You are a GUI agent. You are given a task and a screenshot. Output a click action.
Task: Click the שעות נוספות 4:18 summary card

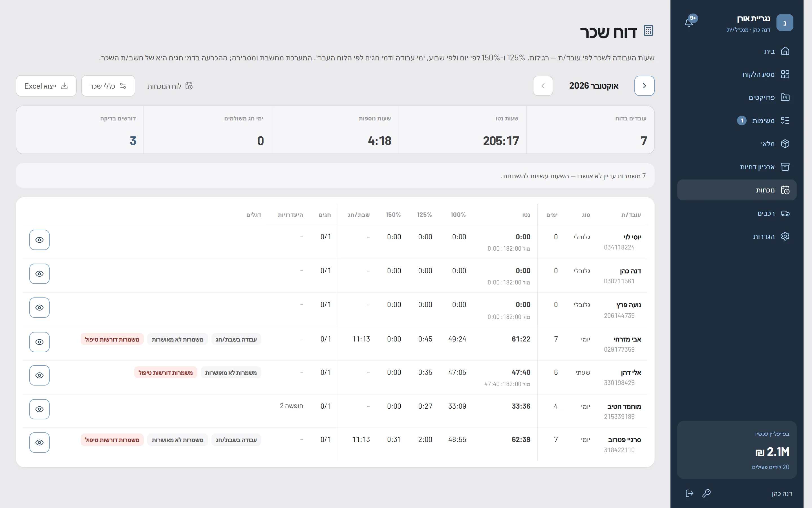click(335, 130)
